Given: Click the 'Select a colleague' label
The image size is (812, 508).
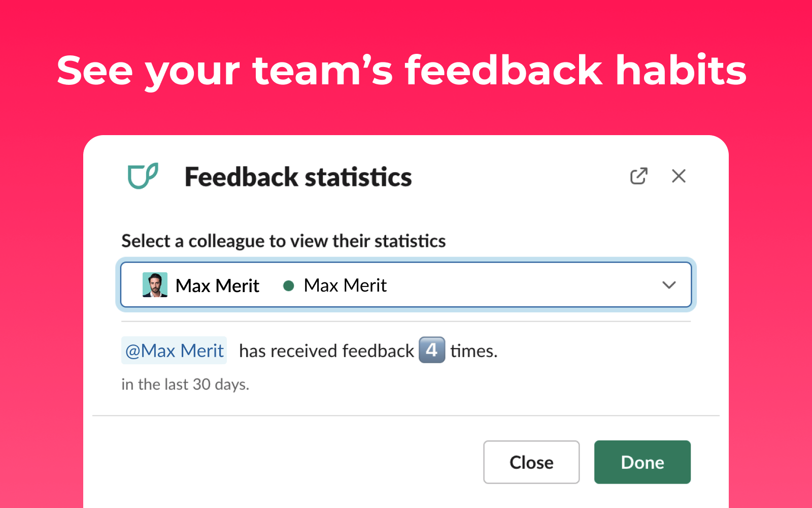Looking at the screenshot, I should pos(283,241).
